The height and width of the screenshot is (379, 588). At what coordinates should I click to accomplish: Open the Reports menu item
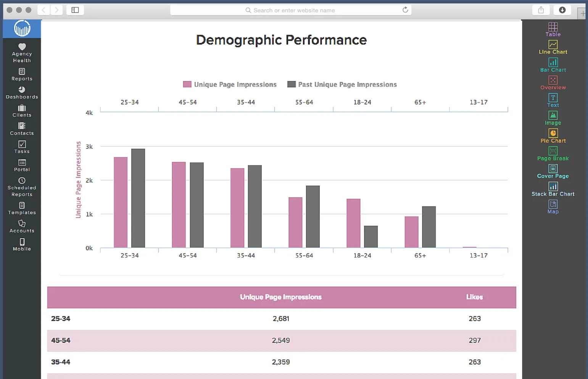(x=22, y=75)
